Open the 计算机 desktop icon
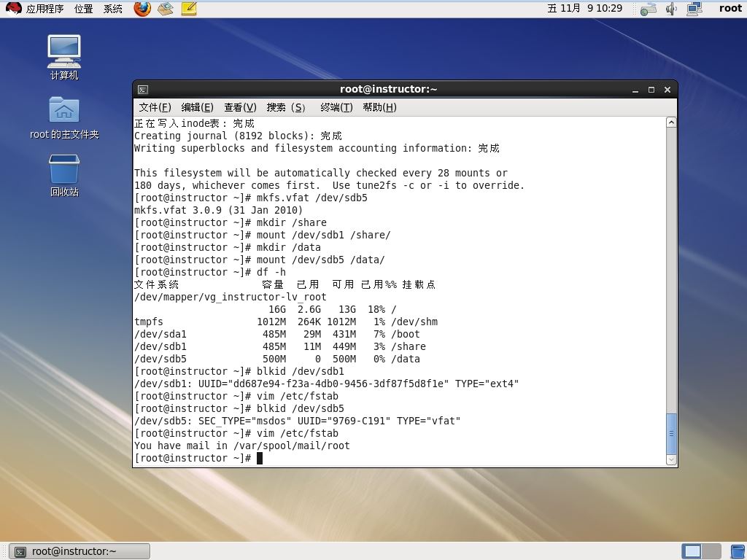The width and height of the screenshot is (747, 560). [64, 57]
